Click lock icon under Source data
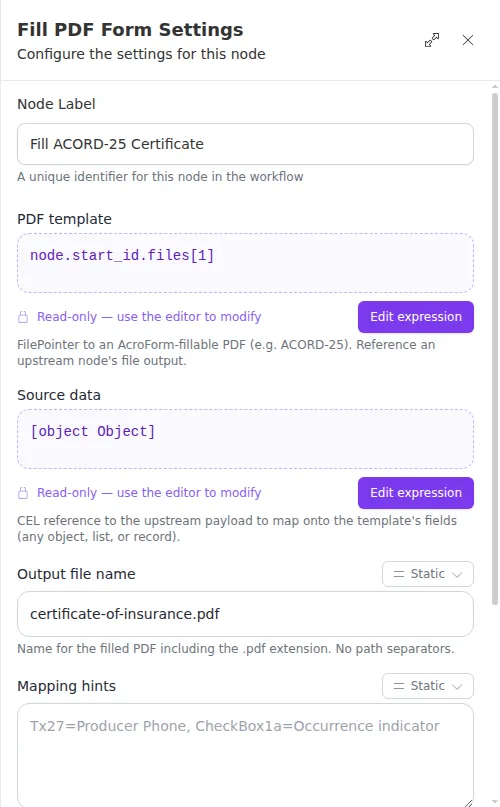Image resolution: width=500 pixels, height=807 pixels. click(23, 493)
